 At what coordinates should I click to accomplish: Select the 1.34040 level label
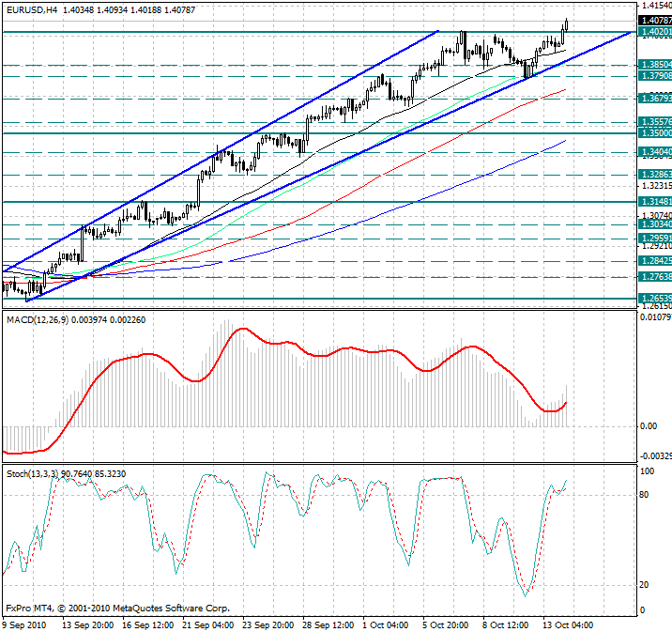coord(655,152)
